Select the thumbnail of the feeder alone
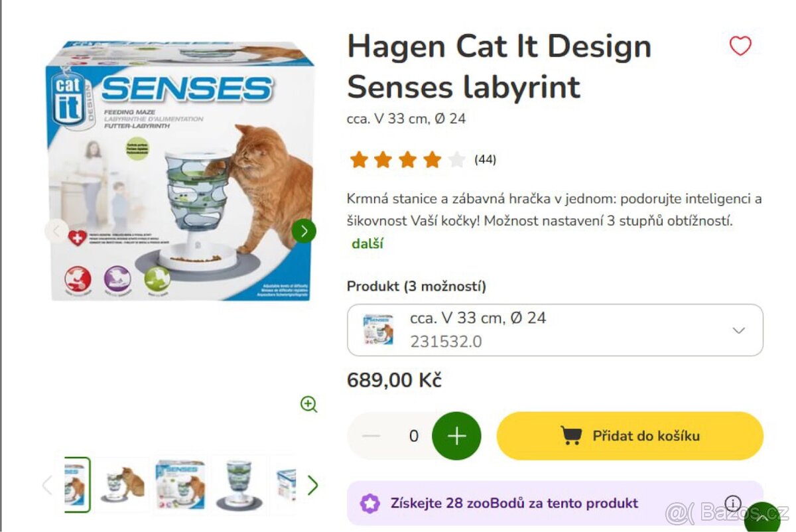This screenshot has height=532, width=796. [239, 485]
